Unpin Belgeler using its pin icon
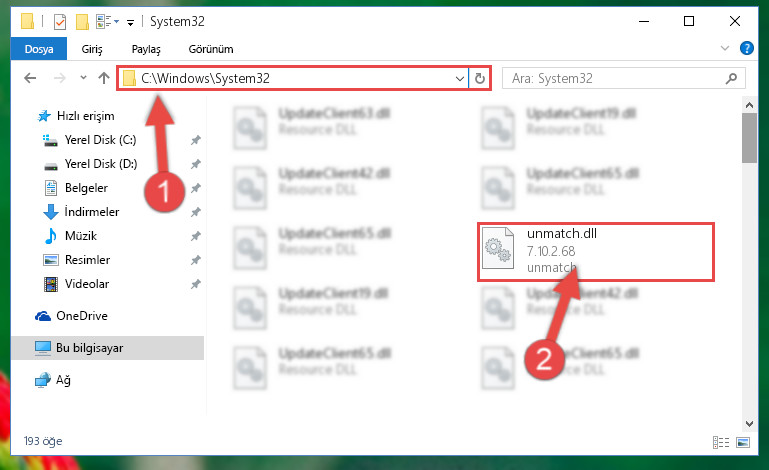The image size is (769, 470). [x=196, y=188]
